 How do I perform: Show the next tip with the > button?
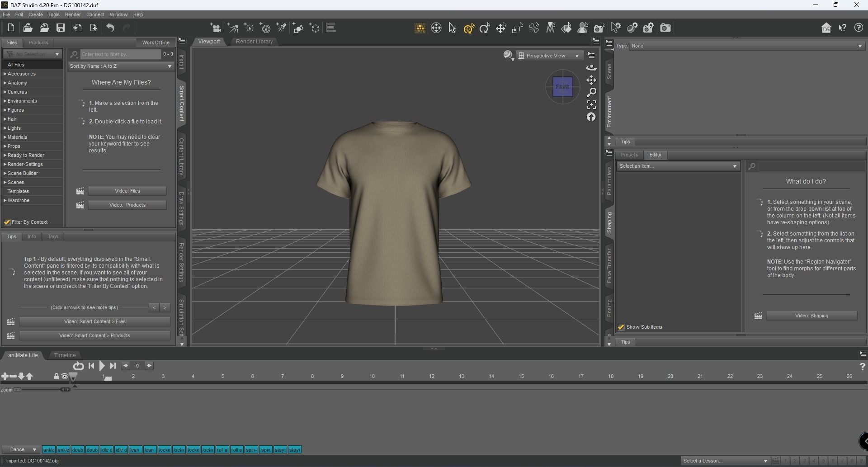[165, 307]
